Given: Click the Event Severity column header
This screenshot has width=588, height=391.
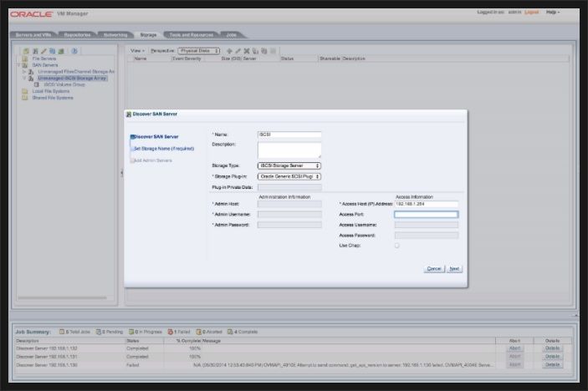Looking at the screenshot, I should pos(187,58).
